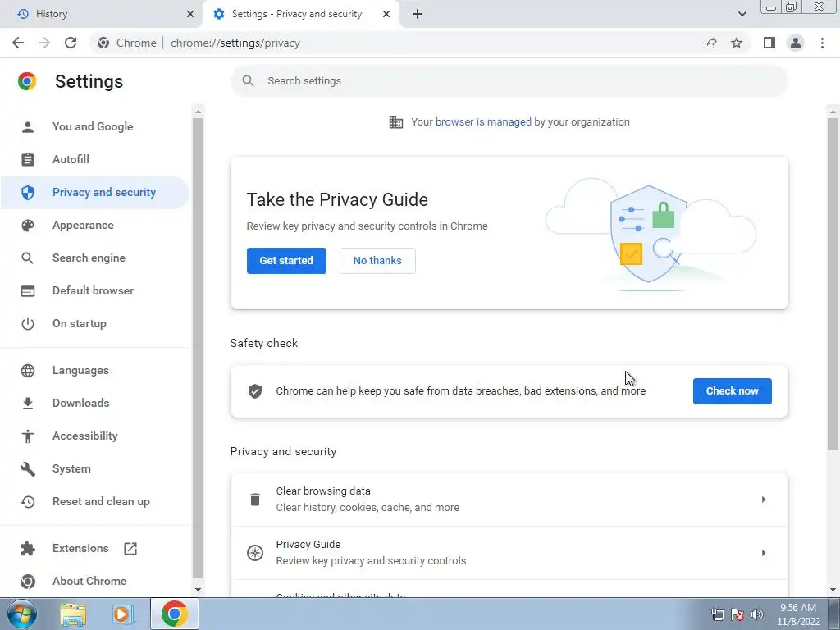Open a new tab with plus button
This screenshot has height=630, width=840.
[x=418, y=14]
